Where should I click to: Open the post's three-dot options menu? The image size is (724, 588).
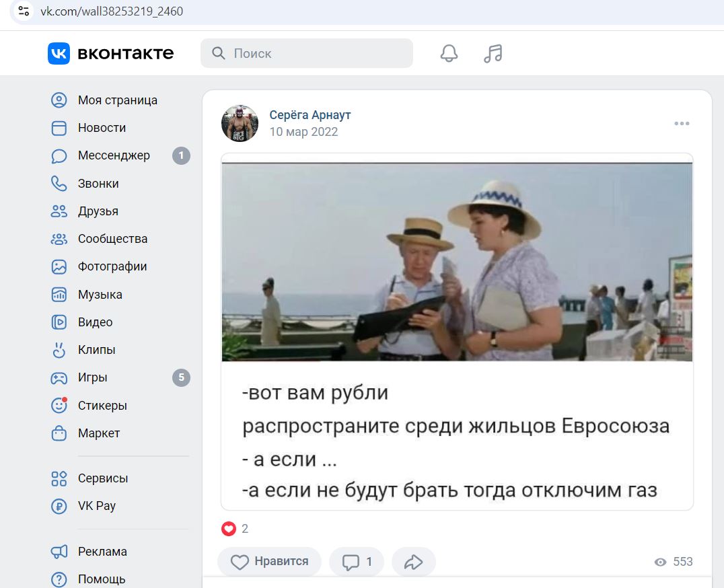682,123
